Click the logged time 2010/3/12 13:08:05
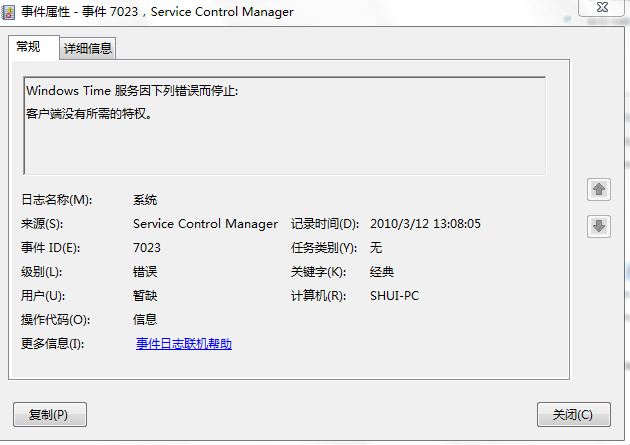Viewport: 630px width, 445px height. point(425,224)
